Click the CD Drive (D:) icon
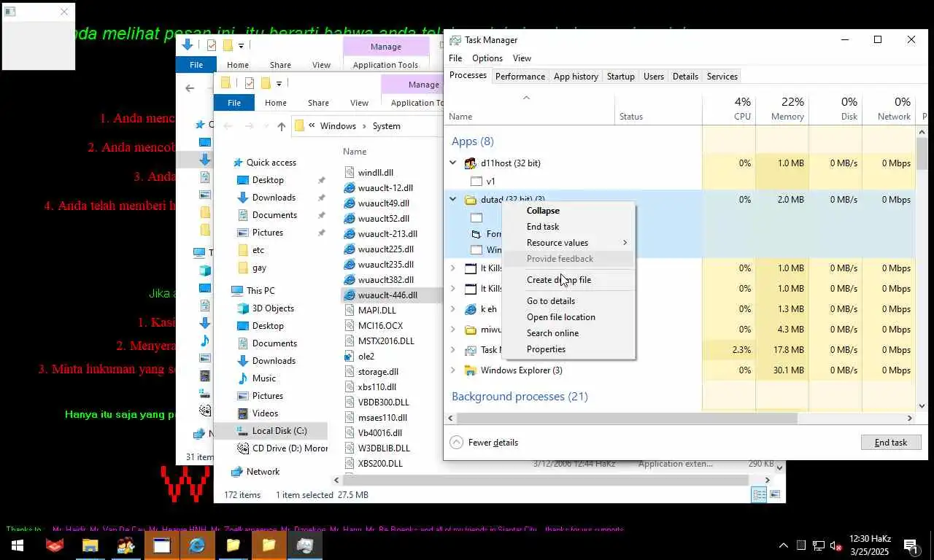Viewport: 934px width, 560px height. point(243,448)
